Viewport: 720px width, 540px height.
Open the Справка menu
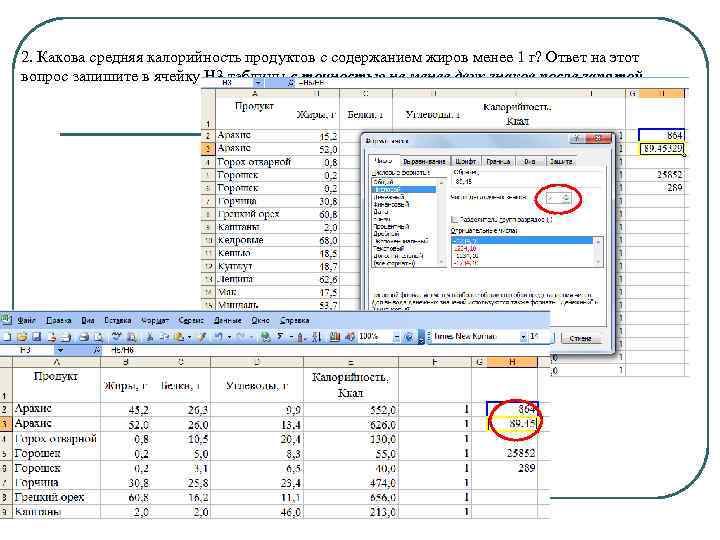[294, 320]
